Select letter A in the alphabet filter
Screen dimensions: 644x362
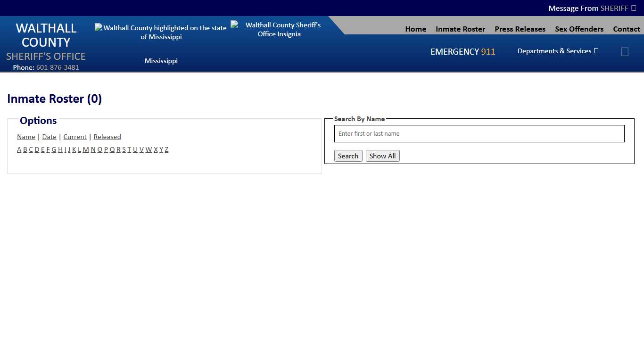pos(19,149)
